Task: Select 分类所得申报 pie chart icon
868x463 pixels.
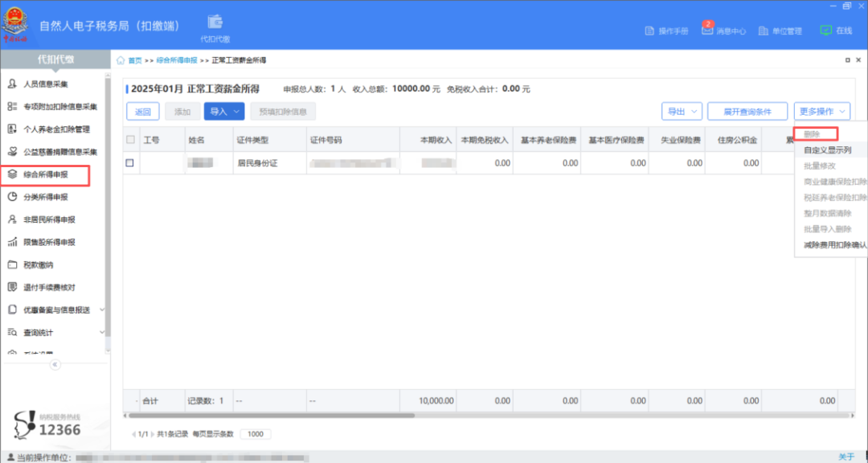Action: point(12,197)
